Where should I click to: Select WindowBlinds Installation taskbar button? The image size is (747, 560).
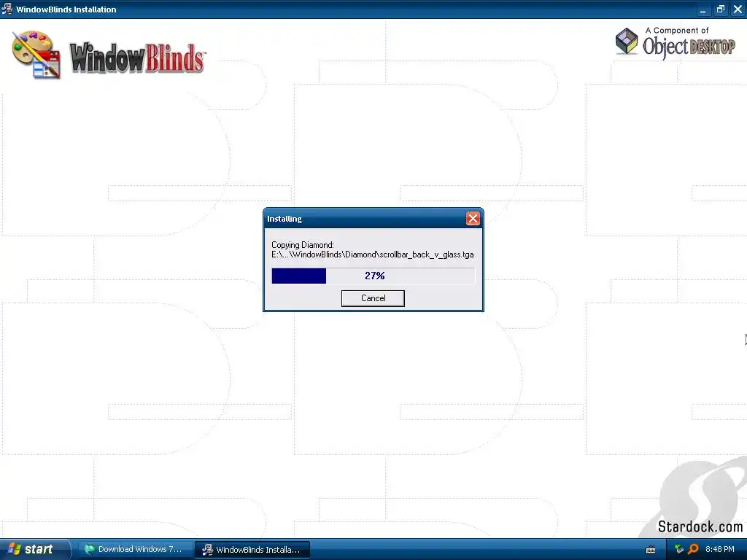[252, 550]
